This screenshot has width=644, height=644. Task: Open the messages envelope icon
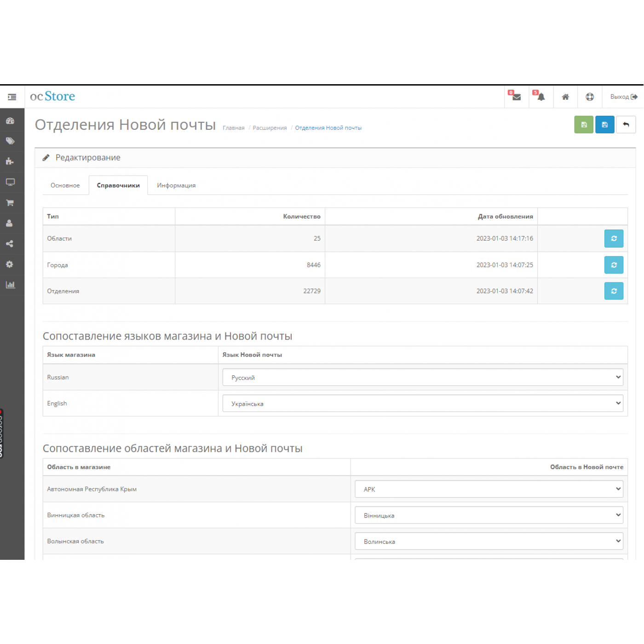[x=516, y=97]
